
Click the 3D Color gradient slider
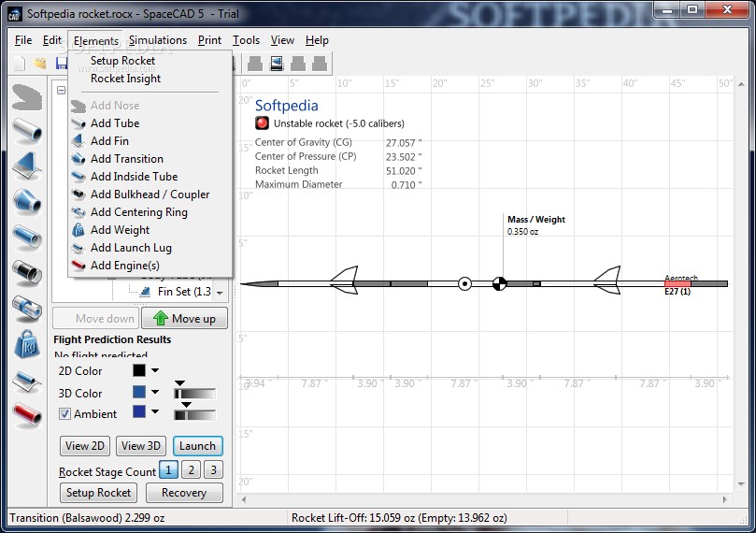tap(194, 394)
